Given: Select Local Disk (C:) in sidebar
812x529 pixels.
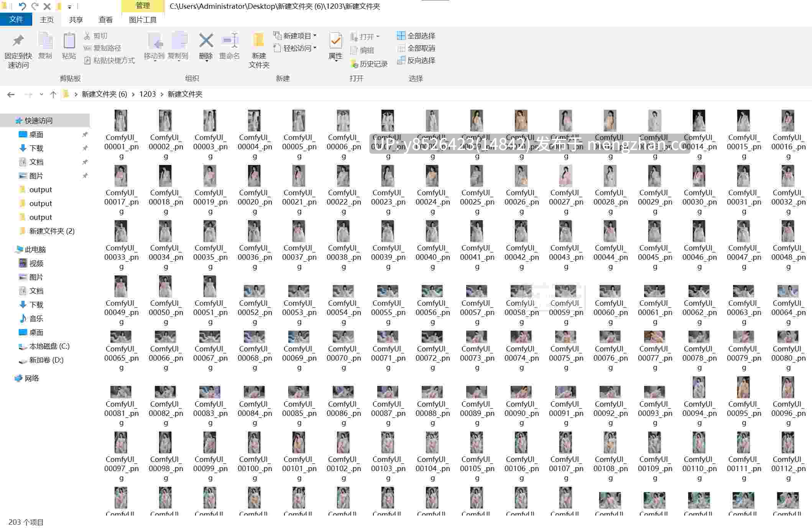Looking at the screenshot, I should pos(49,346).
